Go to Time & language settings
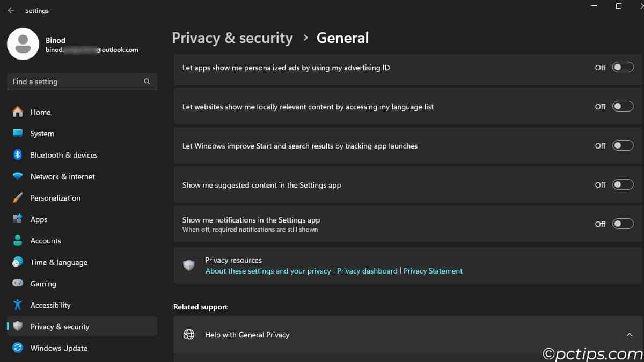 [x=58, y=262]
